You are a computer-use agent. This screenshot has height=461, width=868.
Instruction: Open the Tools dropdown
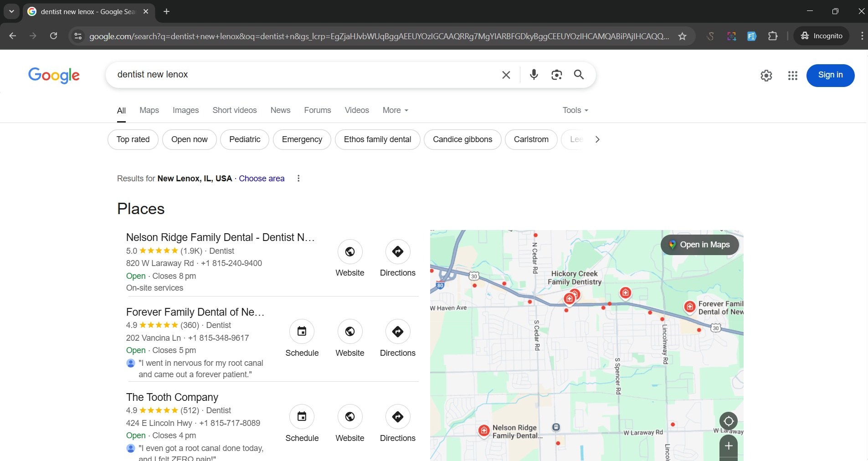575,110
